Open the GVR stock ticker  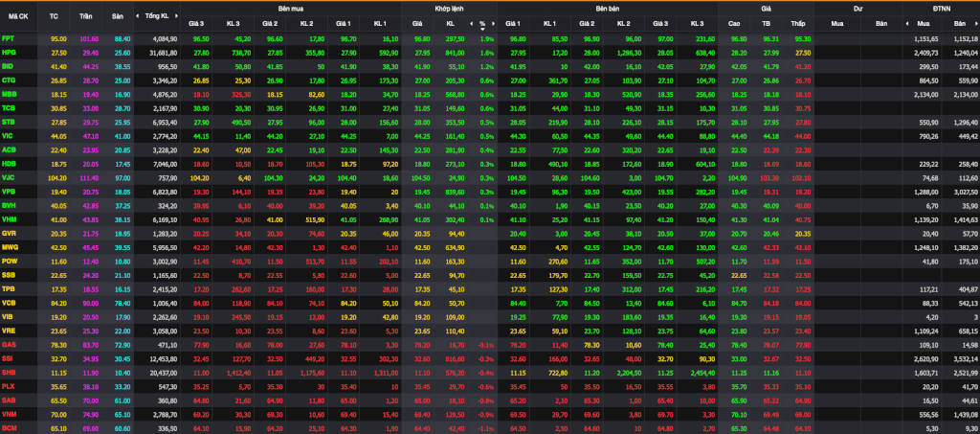(8, 233)
